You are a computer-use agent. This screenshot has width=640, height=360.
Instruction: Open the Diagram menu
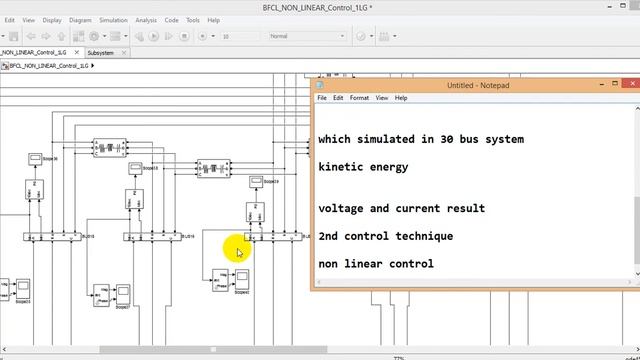pyautogui.click(x=80, y=20)
